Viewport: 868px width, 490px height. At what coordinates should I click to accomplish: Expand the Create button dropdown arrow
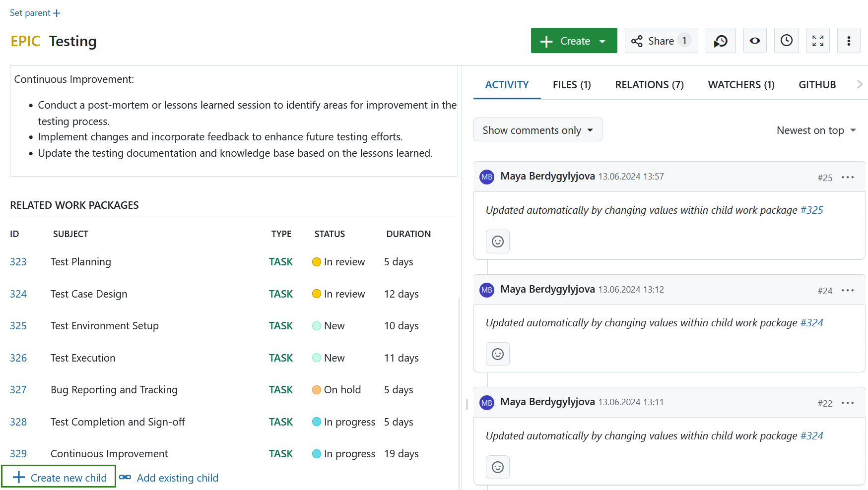(x=603, y=41)
